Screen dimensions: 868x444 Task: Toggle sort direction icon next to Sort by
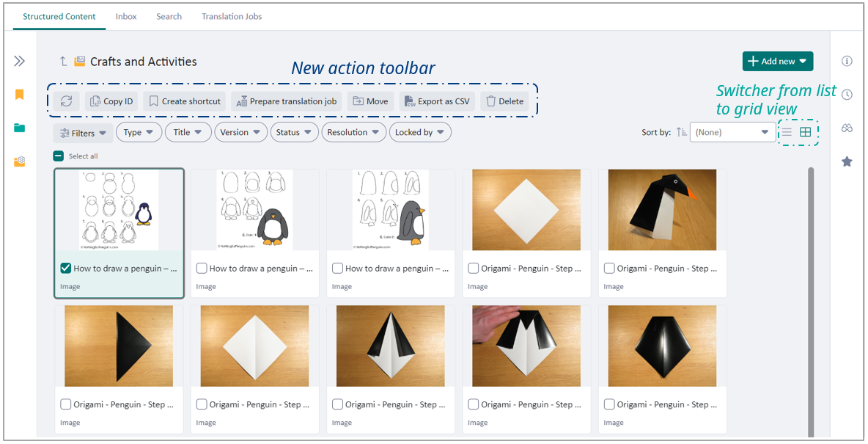click(x=682, y=132)
